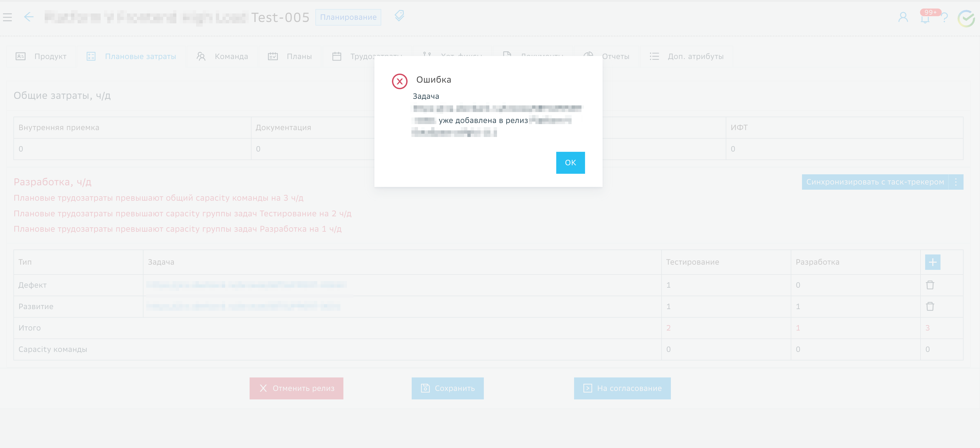The height and width of the screenshot is (448, 980).
Task: Switch to the Команда tab
Action: click(222, 56)
